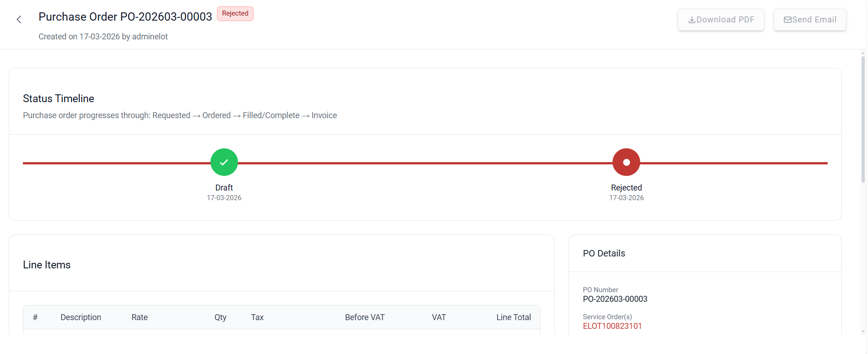The width and height of the screenshot is (868, 354).
Task: Click the Qty column header
Action: coord(221,317)
